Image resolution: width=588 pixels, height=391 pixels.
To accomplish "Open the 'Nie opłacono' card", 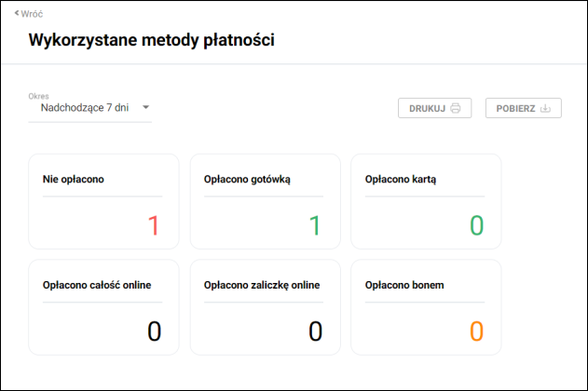I will click(x=103, y=201).
